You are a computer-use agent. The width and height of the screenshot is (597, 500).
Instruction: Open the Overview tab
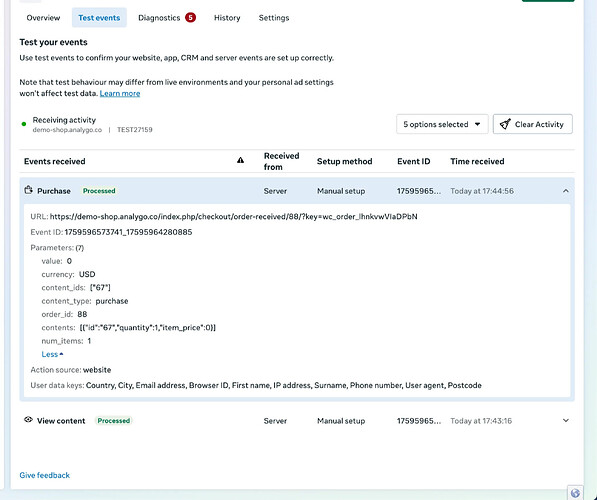43,18
